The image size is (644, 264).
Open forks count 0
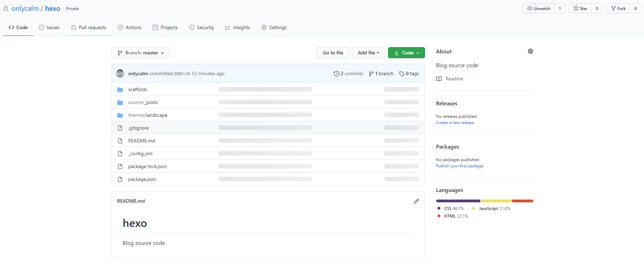click(635, 8)
